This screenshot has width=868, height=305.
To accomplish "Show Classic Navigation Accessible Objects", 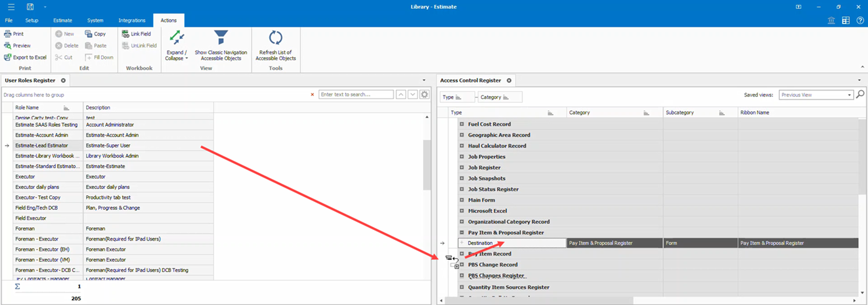I will [x=221, y=45].
